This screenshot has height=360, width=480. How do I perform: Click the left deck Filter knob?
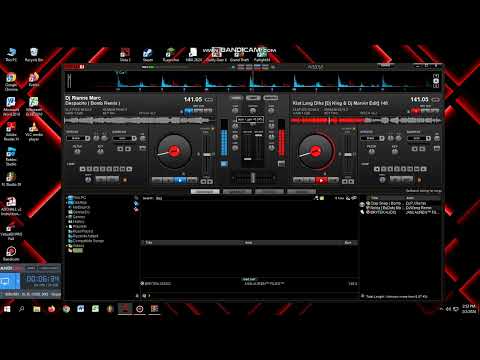coord(77,151)
